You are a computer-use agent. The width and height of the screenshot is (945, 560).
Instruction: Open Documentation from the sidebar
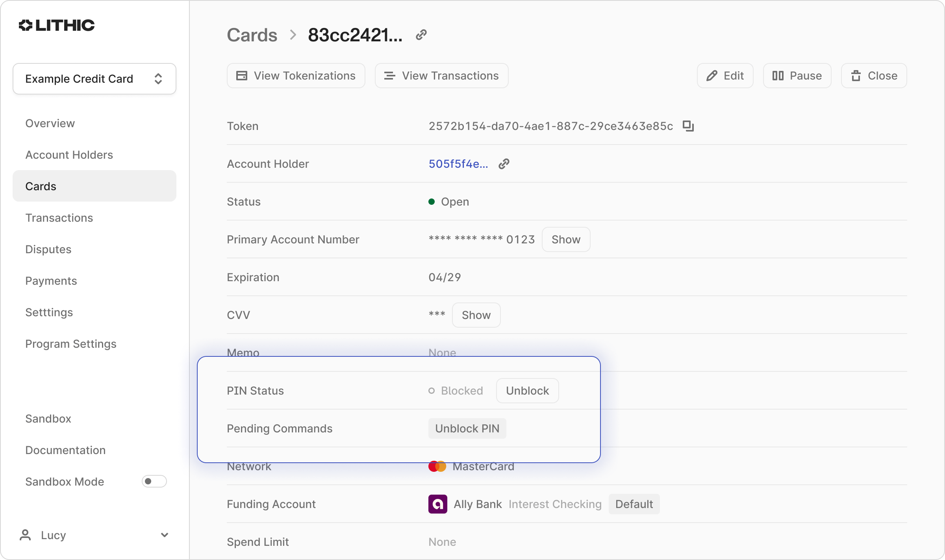65,450
